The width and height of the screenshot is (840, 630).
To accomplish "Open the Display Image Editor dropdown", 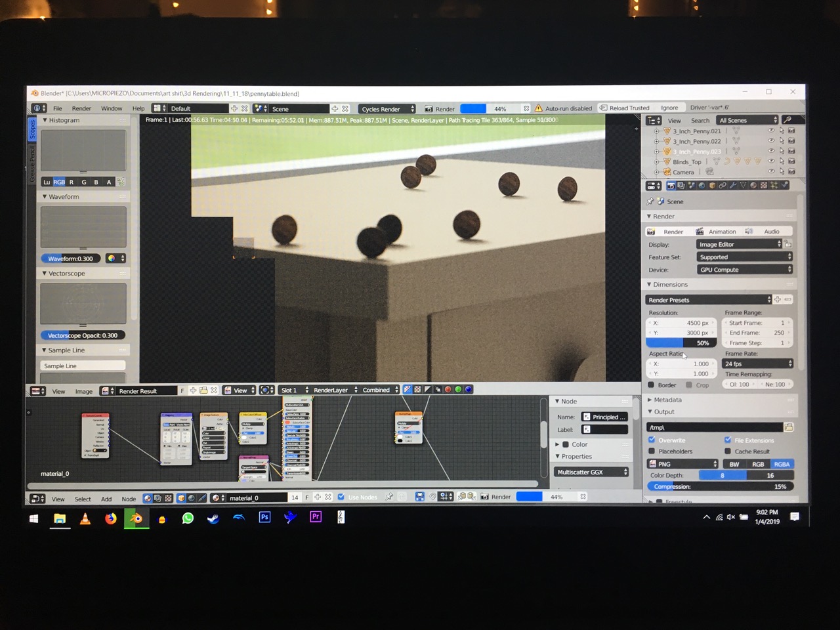I will click(739, 244).
